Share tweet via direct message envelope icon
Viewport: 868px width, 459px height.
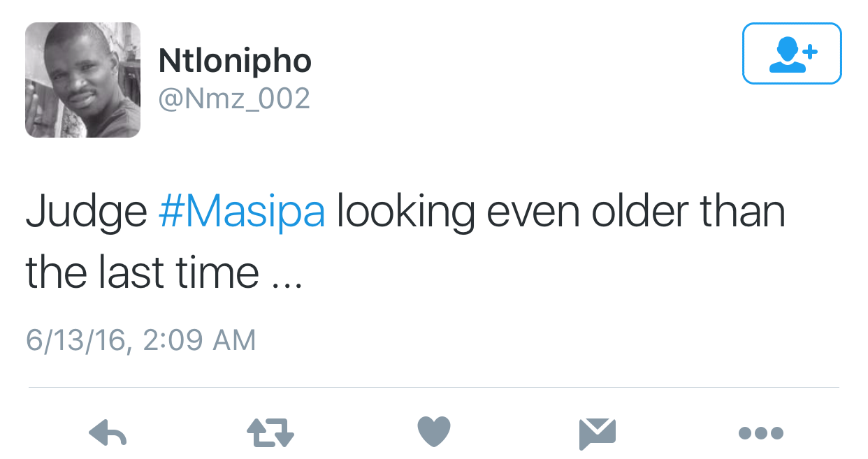coord(598,434)
